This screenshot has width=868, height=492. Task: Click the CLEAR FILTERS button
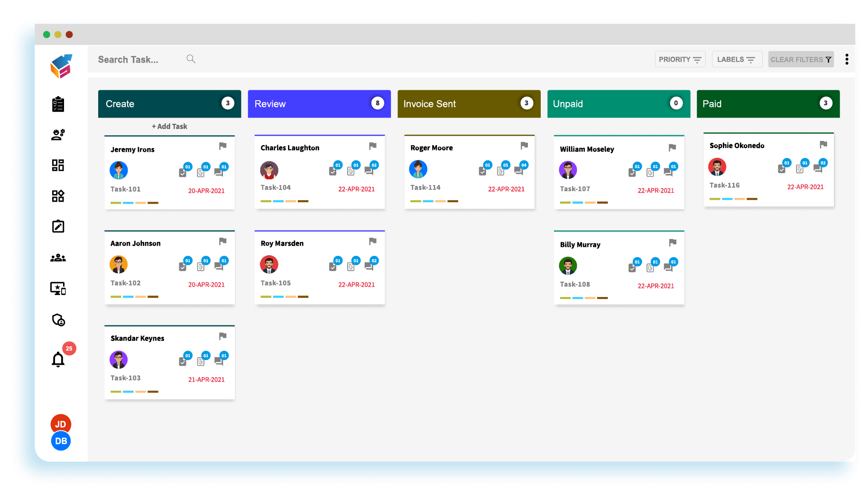801,59
